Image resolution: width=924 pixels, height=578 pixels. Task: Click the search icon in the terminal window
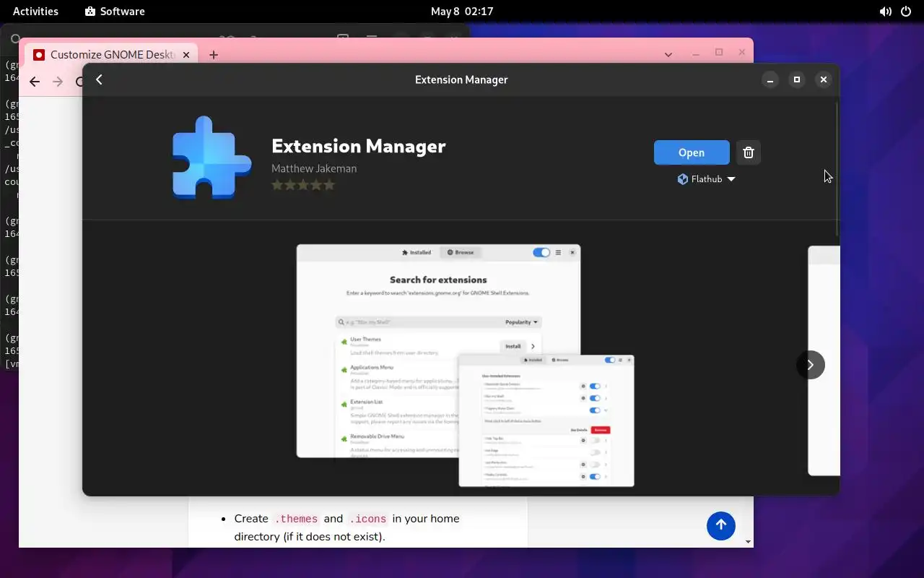tap(14, 40)
